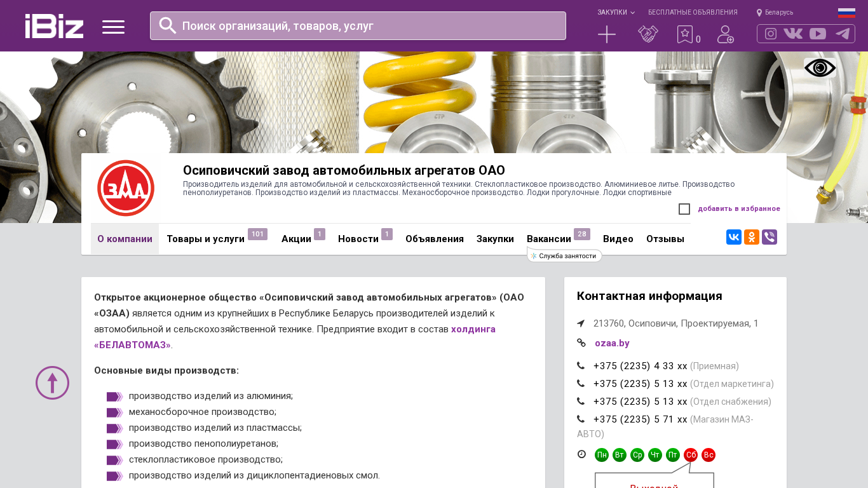Viewport: 868px width, 488px height.
Task: Reveal Отдел снабжения phone number
Action: [x=641, y=402]
